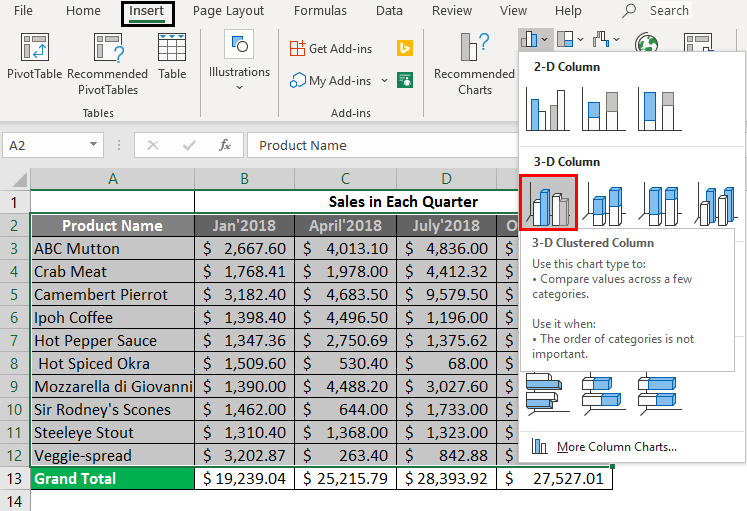The image size is (747, 511).
Task: Select column D header
Action: tap(446, 179)
